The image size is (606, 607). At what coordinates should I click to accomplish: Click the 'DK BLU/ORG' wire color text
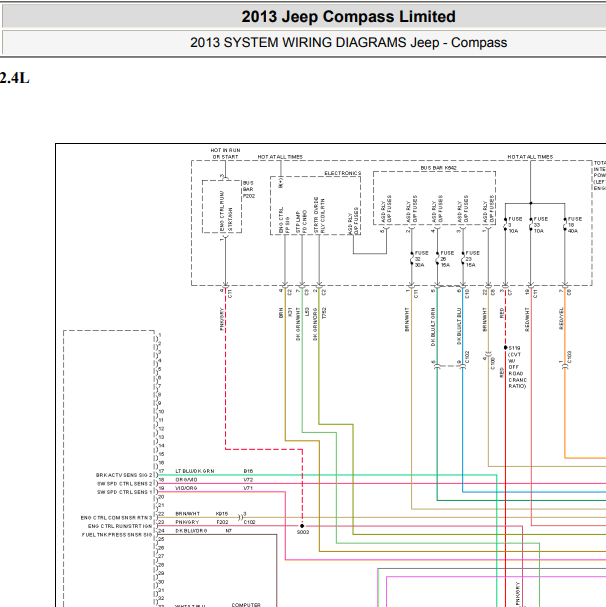pos(191,531)
